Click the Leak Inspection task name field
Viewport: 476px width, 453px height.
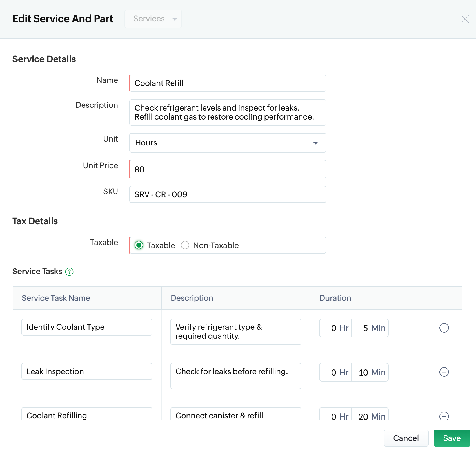(x=87, y=371)
